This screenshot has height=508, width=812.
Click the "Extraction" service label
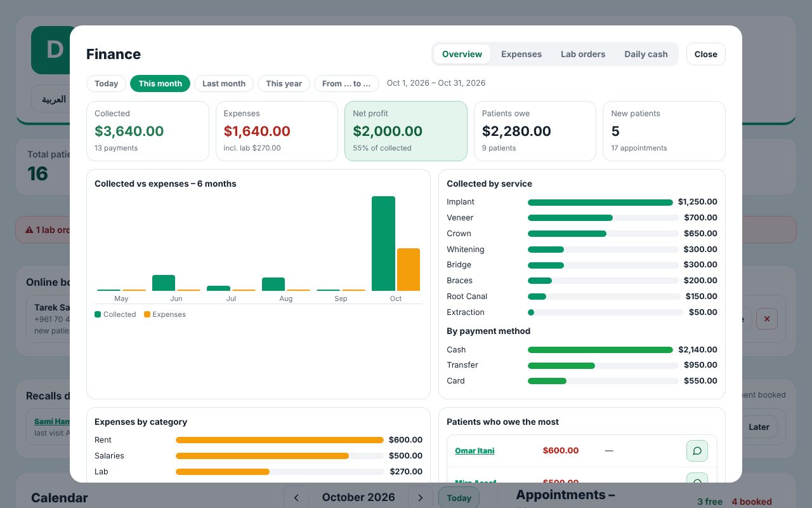[466, 312]
